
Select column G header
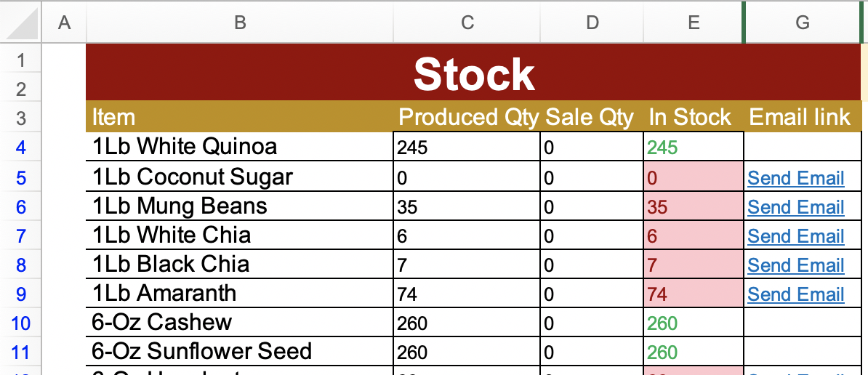pyautogui.click(x=802, y=22)
